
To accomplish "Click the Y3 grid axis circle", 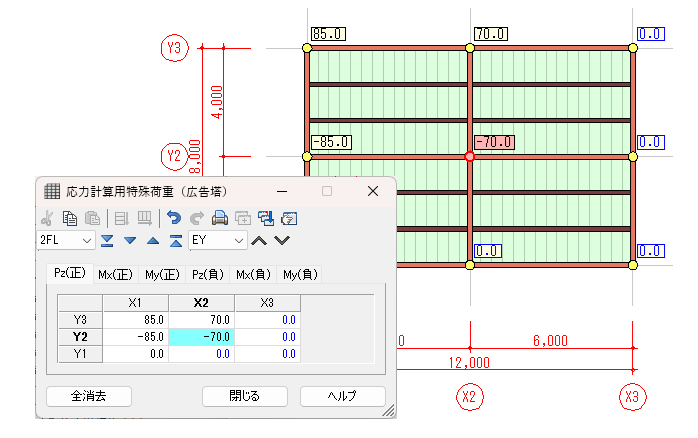I will click(x=174, y=48).
